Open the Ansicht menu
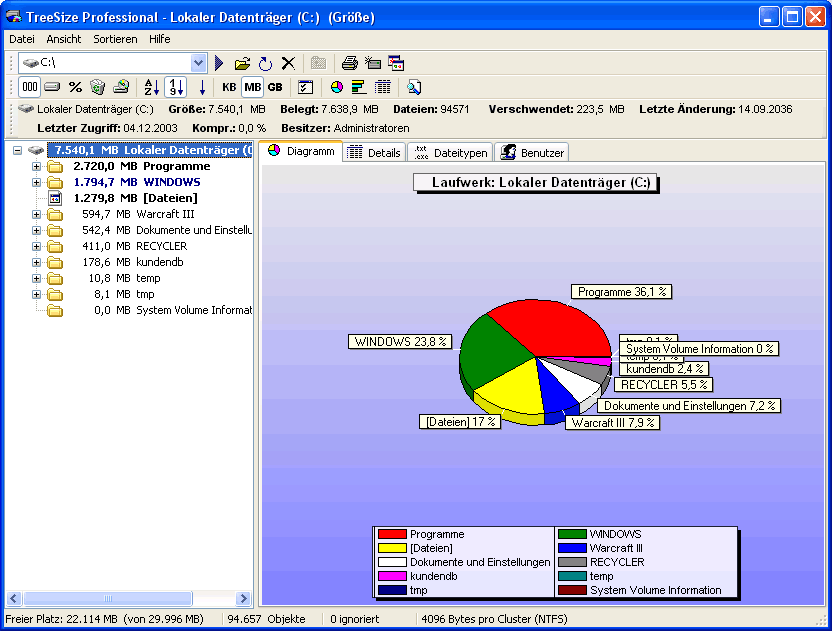832x631 pixels. tap(64, 39)
